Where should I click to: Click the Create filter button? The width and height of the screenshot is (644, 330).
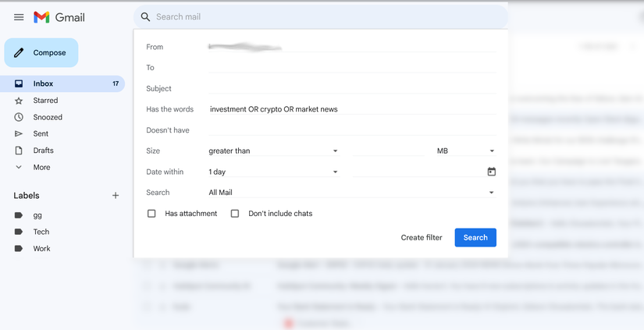point(422,238)
